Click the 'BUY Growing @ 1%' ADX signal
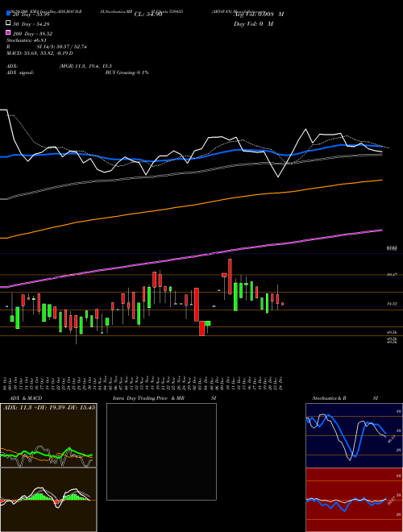Image resolution: width=403 pixels, height=532 pixels. (127, 73)
